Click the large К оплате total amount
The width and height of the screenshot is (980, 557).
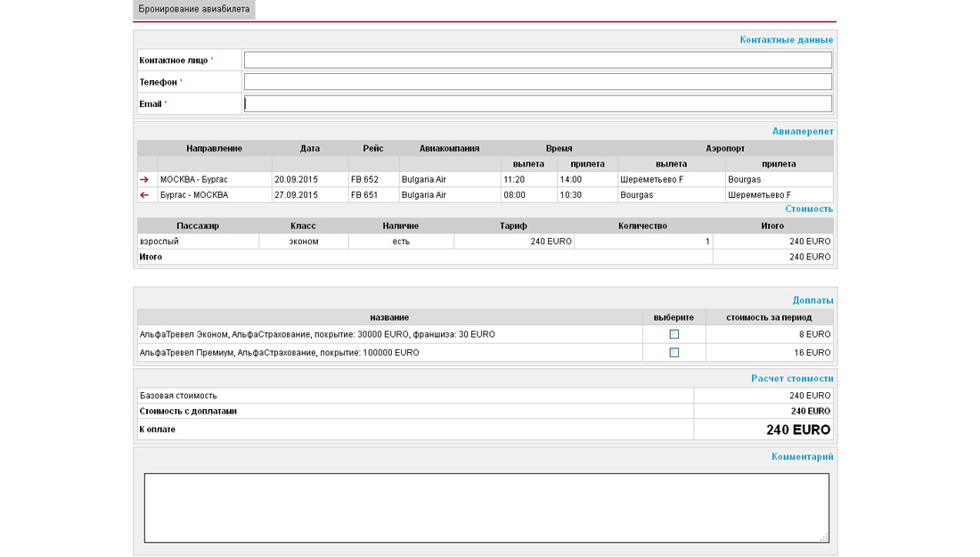[x=797, y=430]
